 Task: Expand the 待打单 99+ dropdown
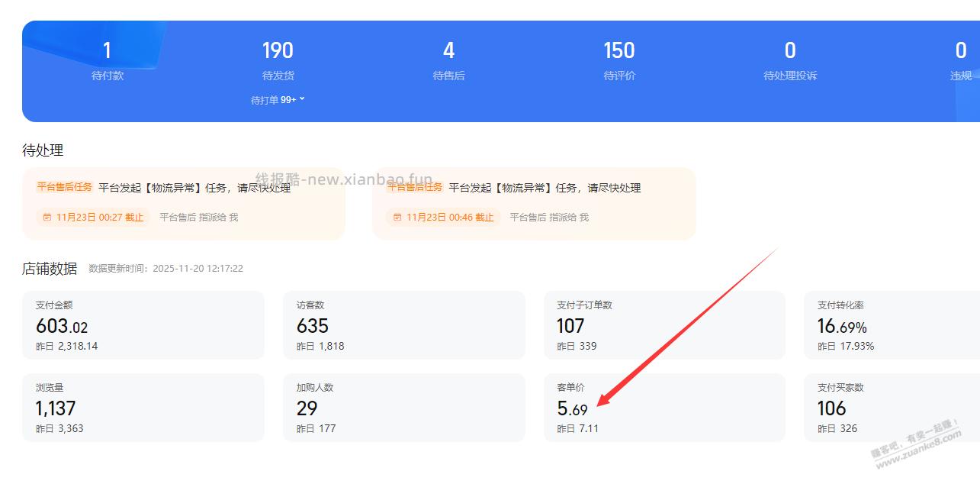pos(278,100)
